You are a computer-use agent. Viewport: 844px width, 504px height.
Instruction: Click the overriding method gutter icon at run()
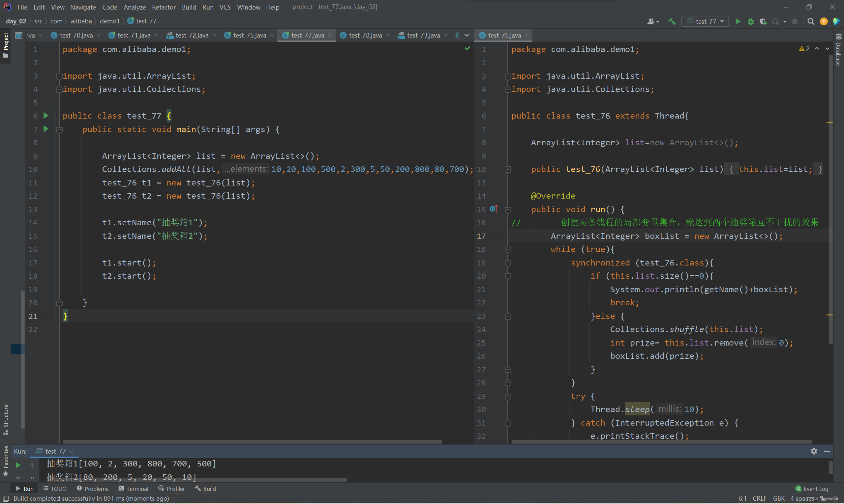(494, 209)
